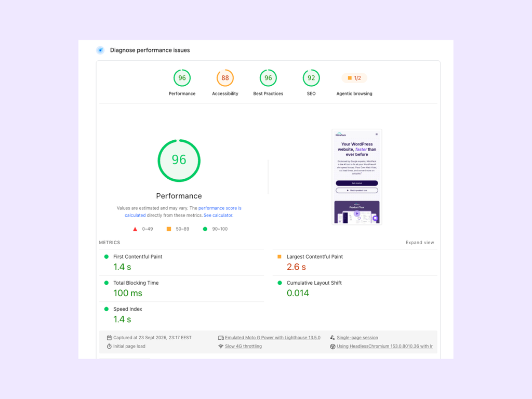Select Total Blocking Time metric label
The image size is (532, 399).
coord(136,283)
